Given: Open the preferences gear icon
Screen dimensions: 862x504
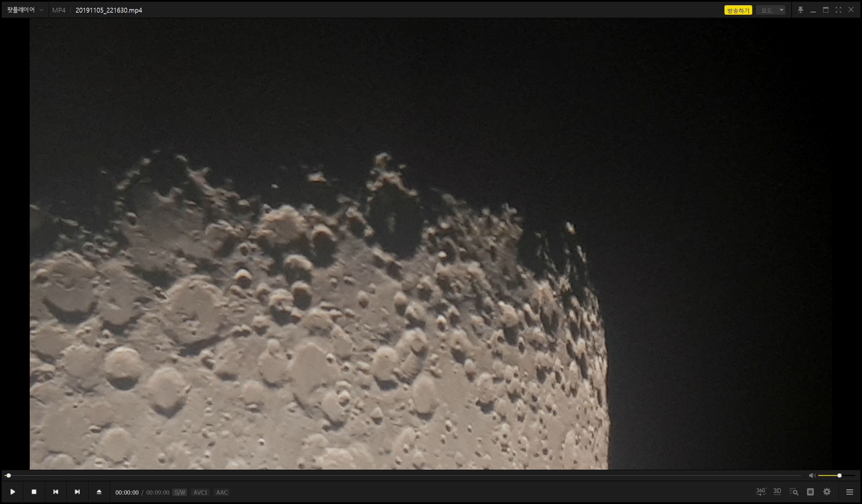Looking at the screenshot, I should [x=827, y=492].
